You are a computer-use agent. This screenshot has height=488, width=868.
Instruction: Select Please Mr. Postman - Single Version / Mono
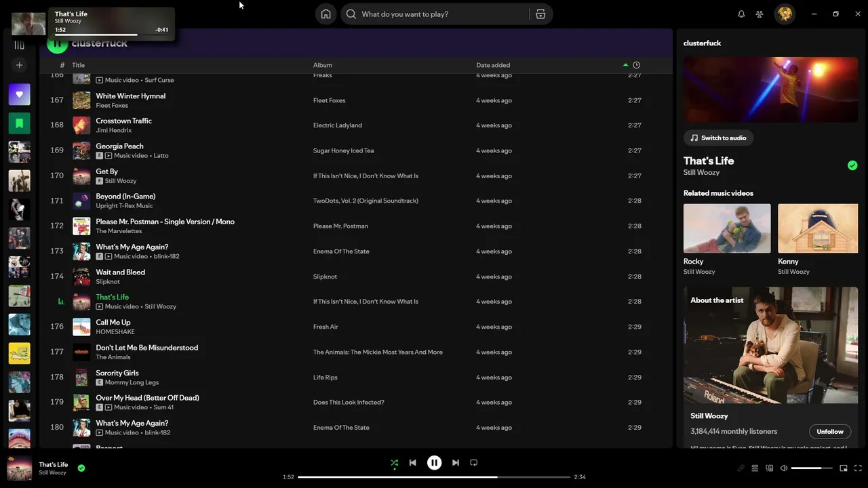(x=165, y=222)
